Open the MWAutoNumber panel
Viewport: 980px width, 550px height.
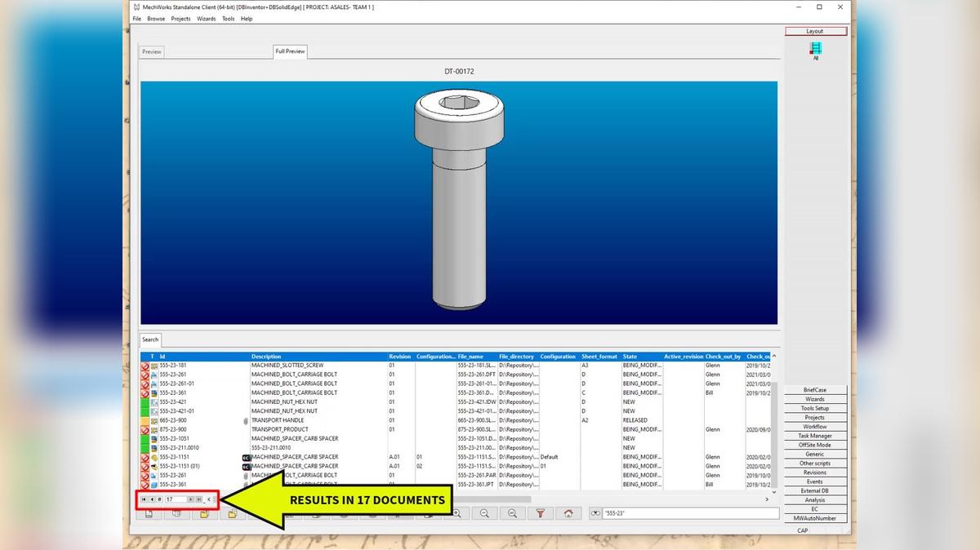tap(815, 518)
